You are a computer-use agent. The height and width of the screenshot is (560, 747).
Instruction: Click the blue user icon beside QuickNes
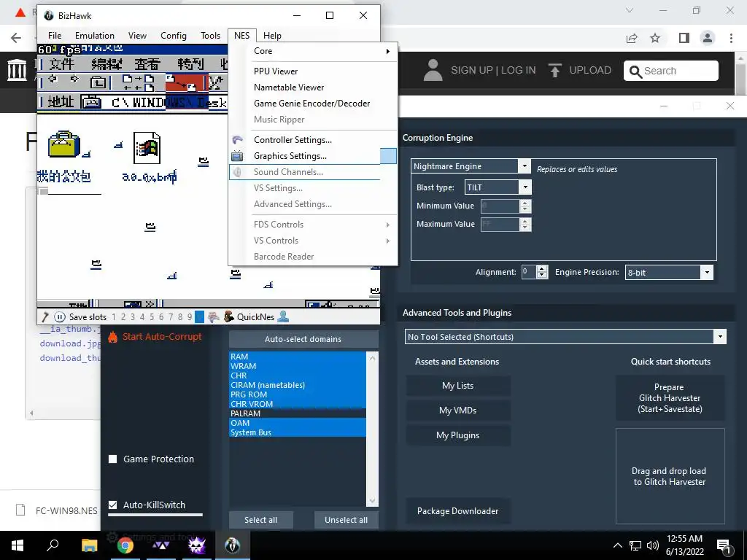tap(283, 316)
